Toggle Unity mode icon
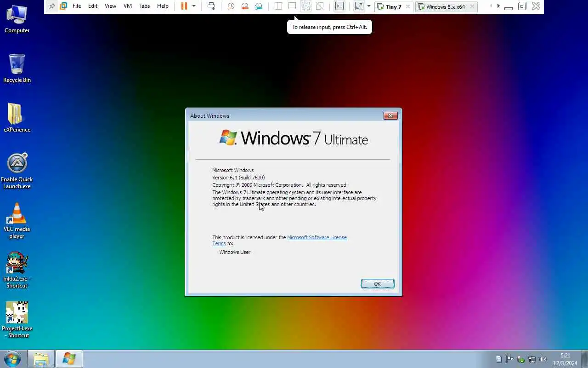588x368 pixels. click(x=320, y=6)
